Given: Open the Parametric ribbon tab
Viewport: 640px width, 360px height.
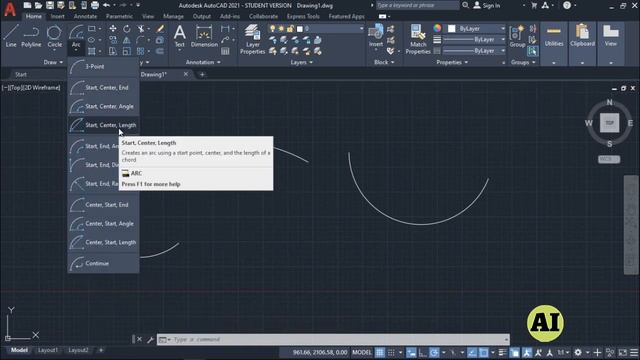Looking at the screenshot, I should (x=119, y=16).
